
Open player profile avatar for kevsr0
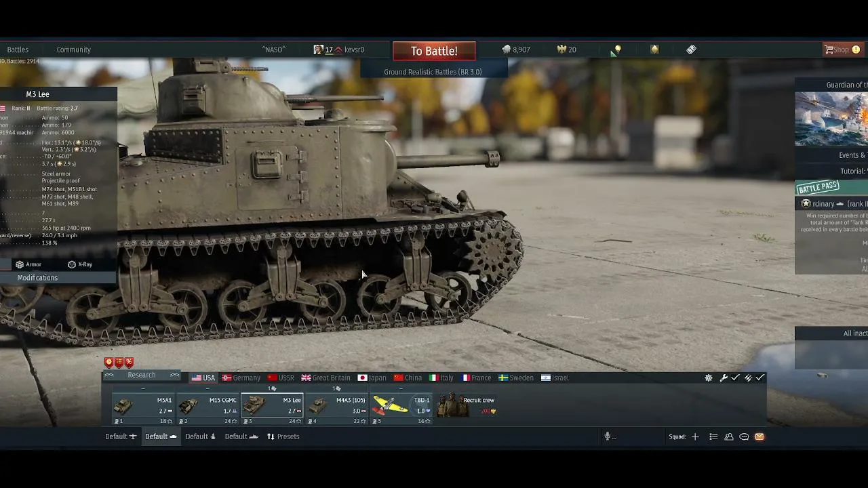click(318, 49)
